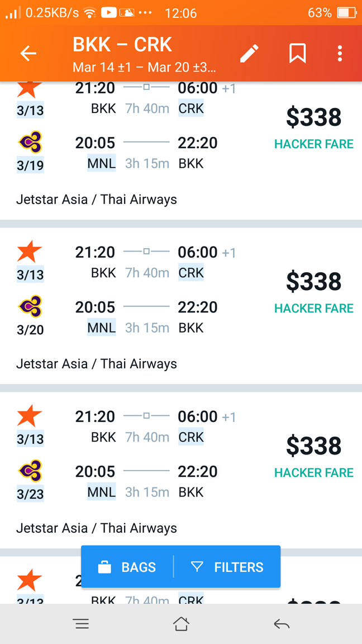Viewport: 362px width, 644px height.
Task: Click the suitcase bags icon
Action: pos(104,567)
